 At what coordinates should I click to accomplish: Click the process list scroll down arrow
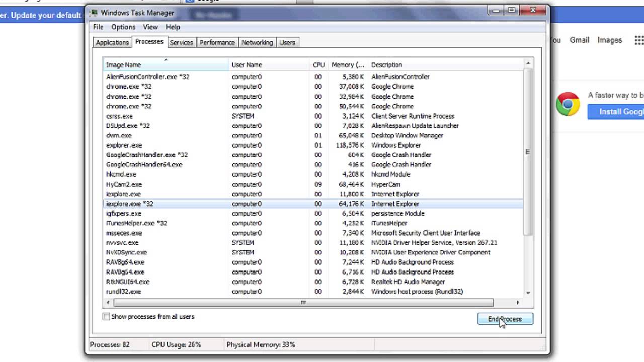[528, 293]
